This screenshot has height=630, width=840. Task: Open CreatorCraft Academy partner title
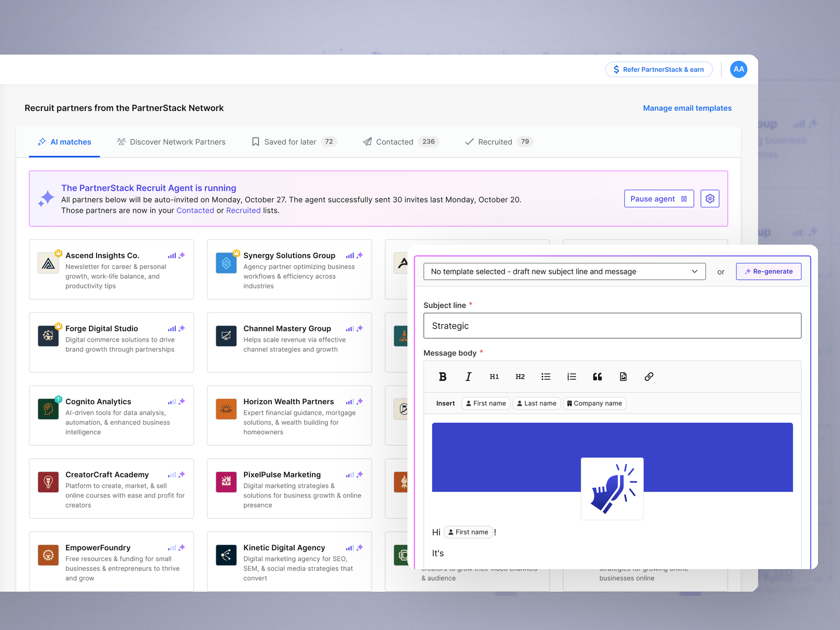[107, 475]
